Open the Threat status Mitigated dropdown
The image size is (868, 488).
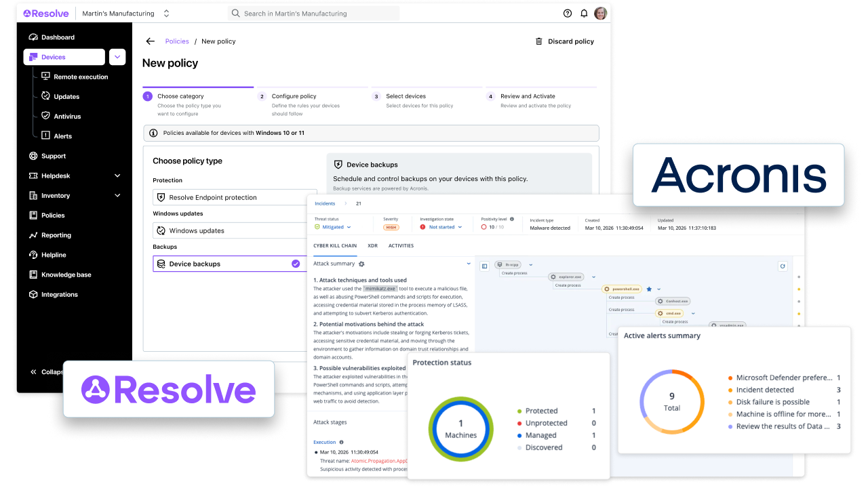(332, 227)
